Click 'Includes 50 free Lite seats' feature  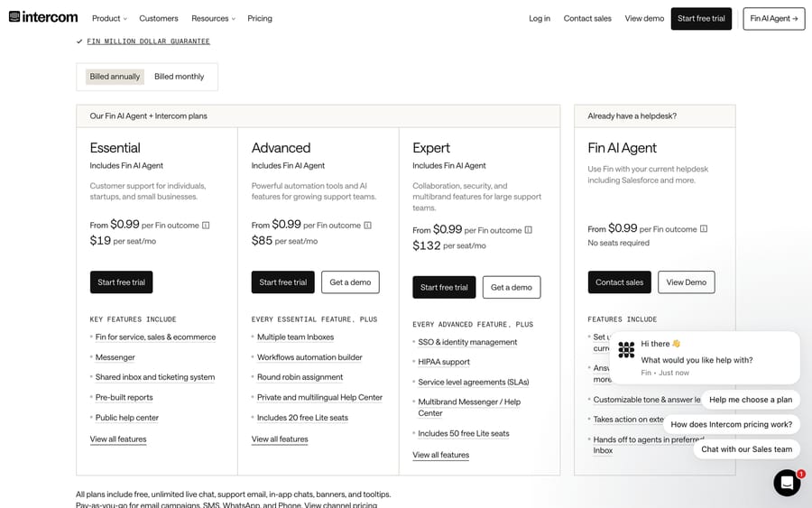[x=464, y=433]
